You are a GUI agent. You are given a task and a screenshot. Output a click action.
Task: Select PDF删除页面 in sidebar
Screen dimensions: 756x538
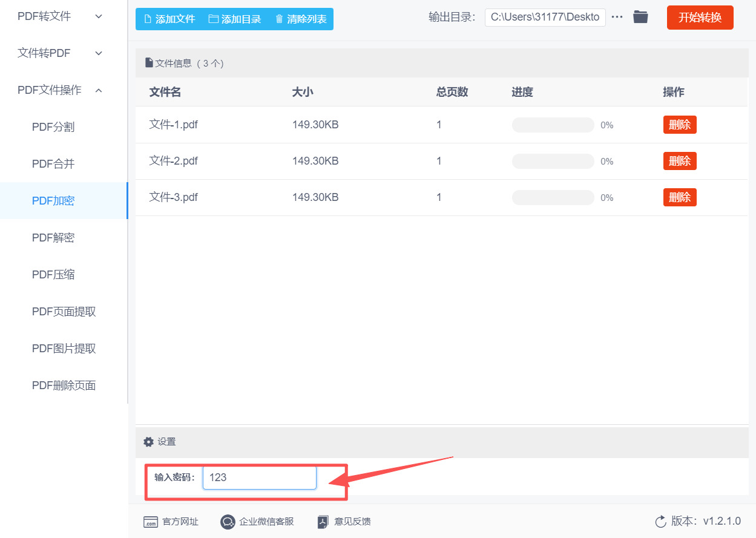(64, 385)
